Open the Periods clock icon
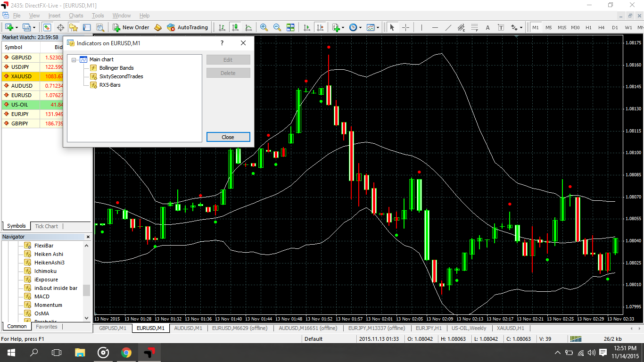Viewport: 644px width, 362px height. (353, 27)
